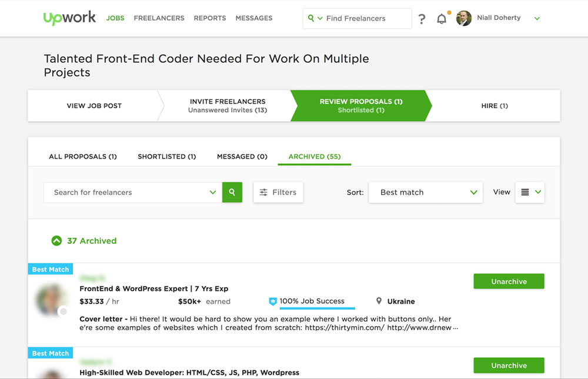Viewport: 588px width, 379px height.
Task: Open the Filters button
Action: (x=278, y=192)
